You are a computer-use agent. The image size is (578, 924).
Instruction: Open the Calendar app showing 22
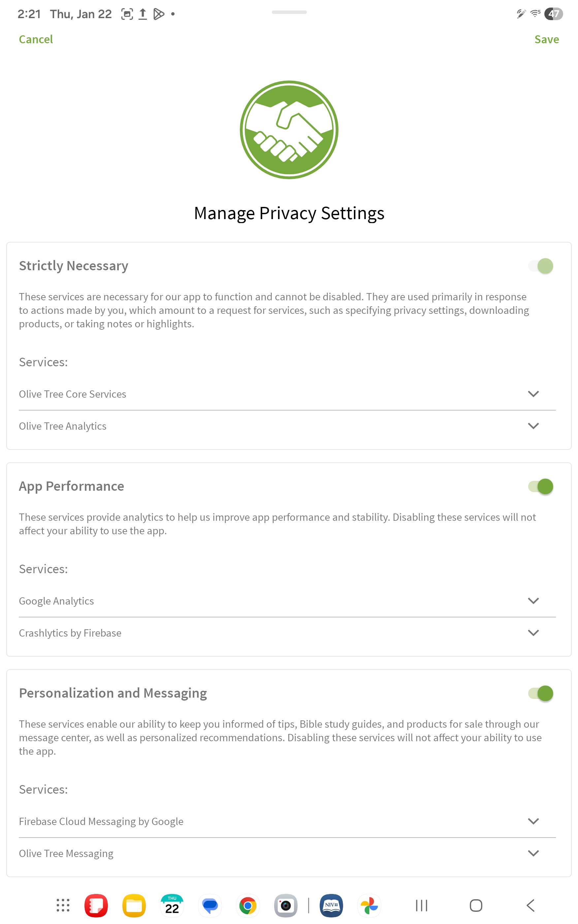(172, 905)
